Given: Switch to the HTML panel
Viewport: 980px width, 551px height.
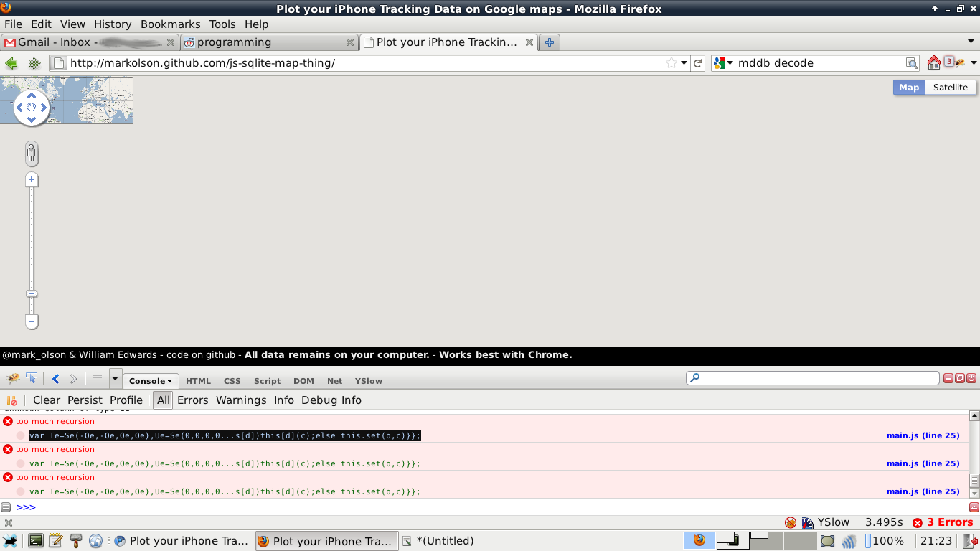Looking at the screenshot, I should click(x=198, y=381).
